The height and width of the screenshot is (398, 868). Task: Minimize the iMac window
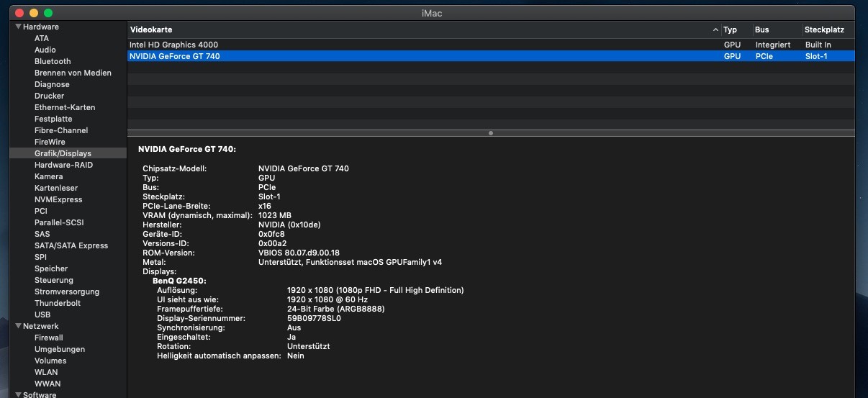click(x=34, y=13)
